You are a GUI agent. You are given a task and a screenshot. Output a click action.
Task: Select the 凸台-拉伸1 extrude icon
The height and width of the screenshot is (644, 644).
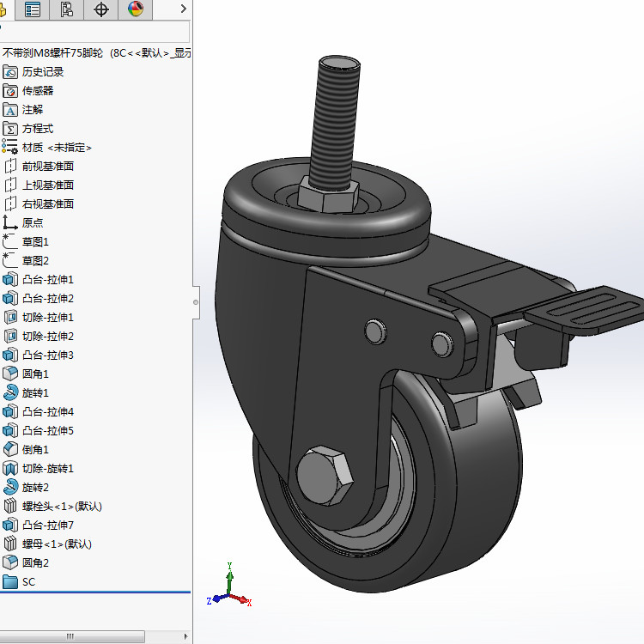tap(10, 280)
